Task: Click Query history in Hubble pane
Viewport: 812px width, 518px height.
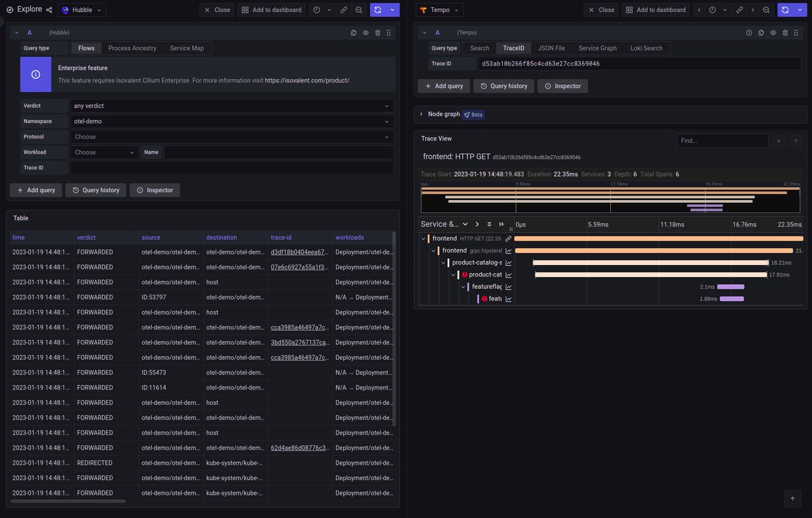Action: [95, 190]
